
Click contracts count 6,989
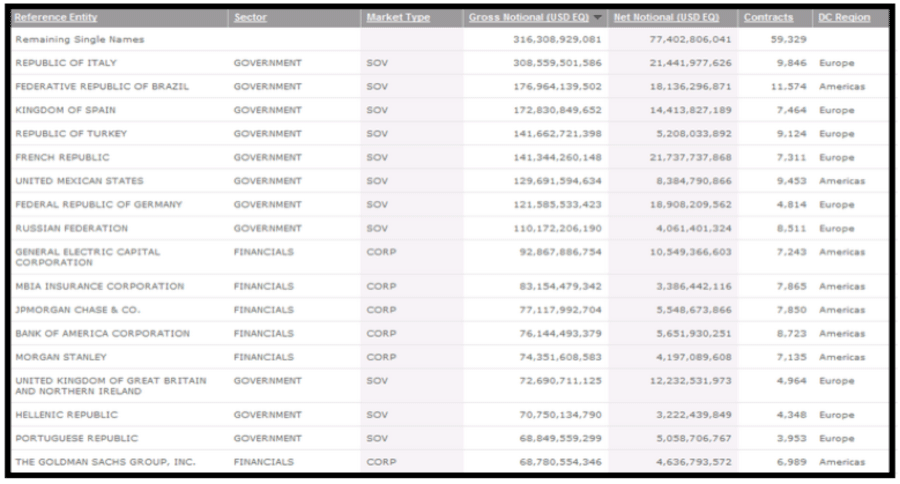(x=792, y=462)
